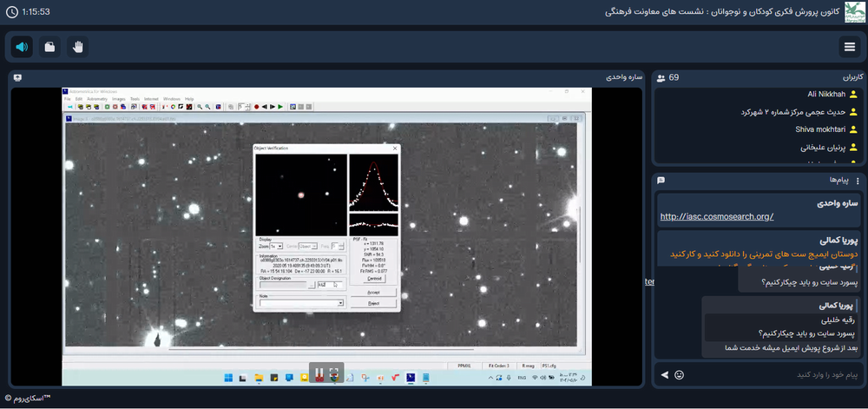Toggle fullscreen for the shared screen

[335, 373]
